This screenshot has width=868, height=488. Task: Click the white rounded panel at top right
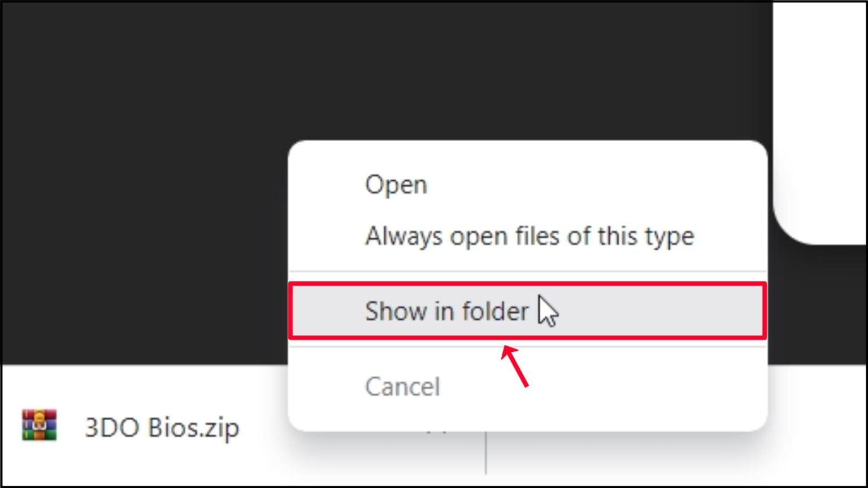point(820,121)
